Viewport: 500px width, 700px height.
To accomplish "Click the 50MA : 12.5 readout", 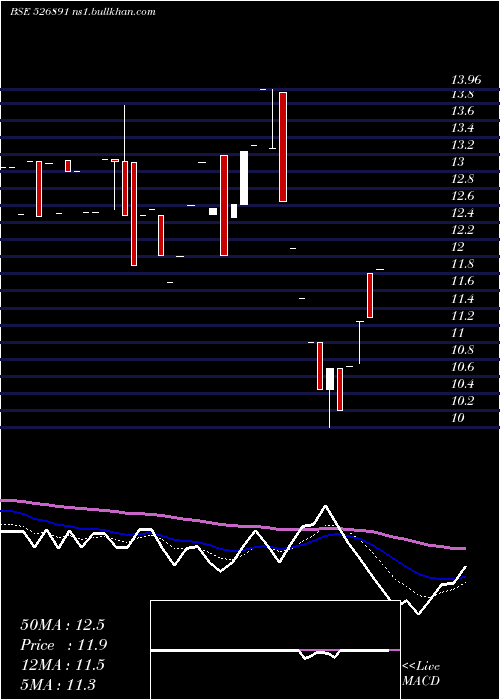I will tap(62, 625).
